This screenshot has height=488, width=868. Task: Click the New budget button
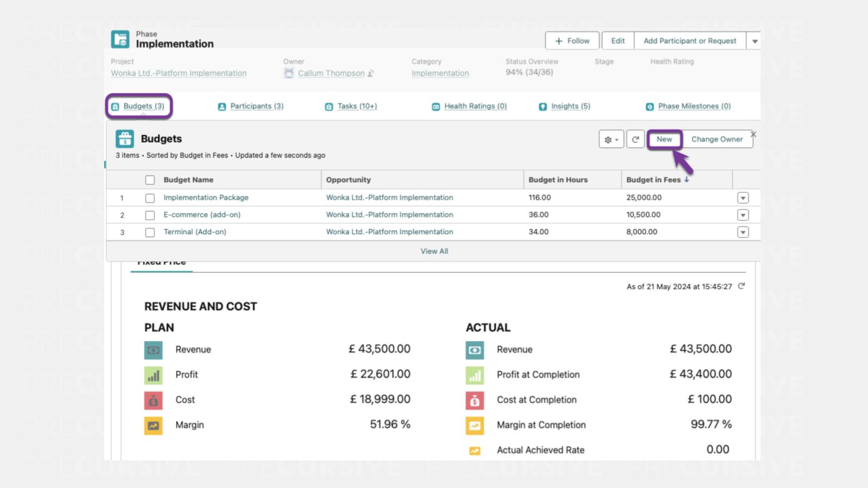coord(664,139)
